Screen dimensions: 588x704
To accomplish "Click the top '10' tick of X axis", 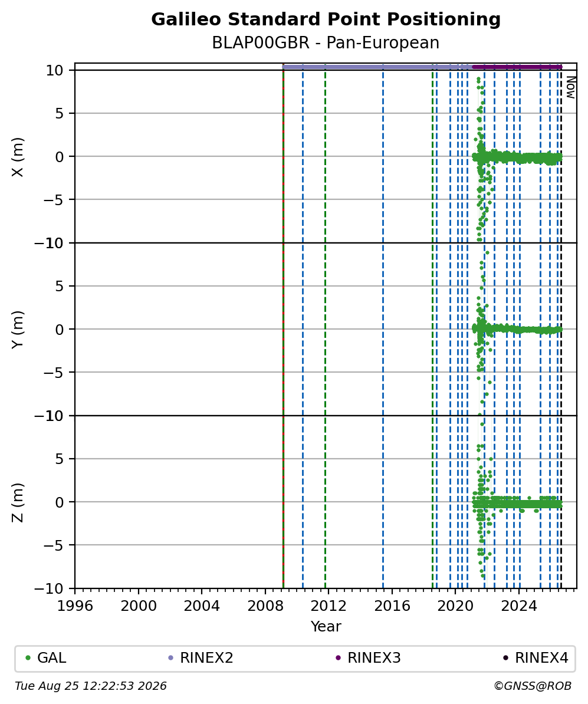I will pos(55,71).
